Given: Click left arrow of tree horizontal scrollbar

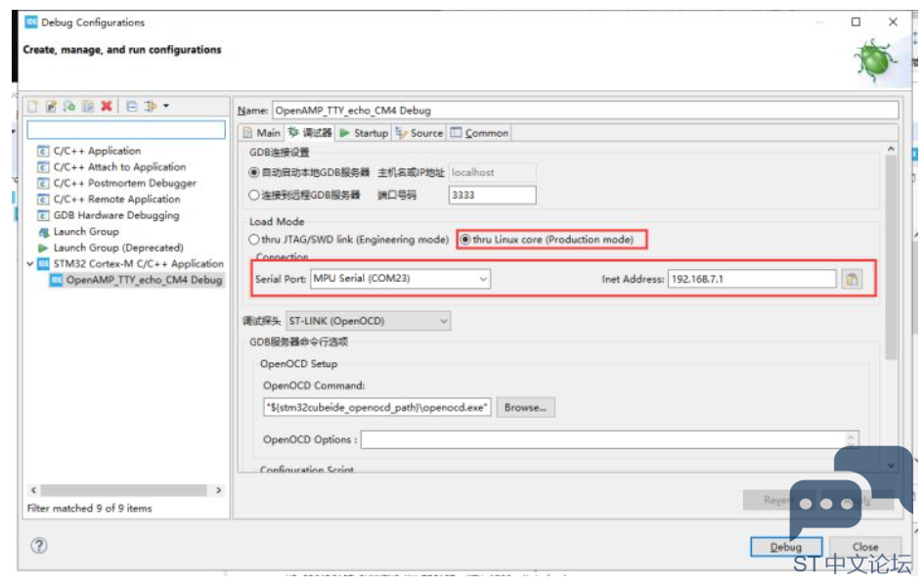Looking at the screenshot, I should click(x=33, y=490).
